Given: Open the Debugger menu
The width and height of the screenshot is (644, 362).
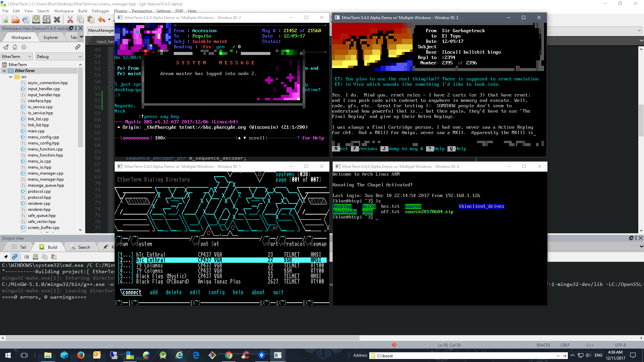Looking at the screenshot, I should 100,11.
